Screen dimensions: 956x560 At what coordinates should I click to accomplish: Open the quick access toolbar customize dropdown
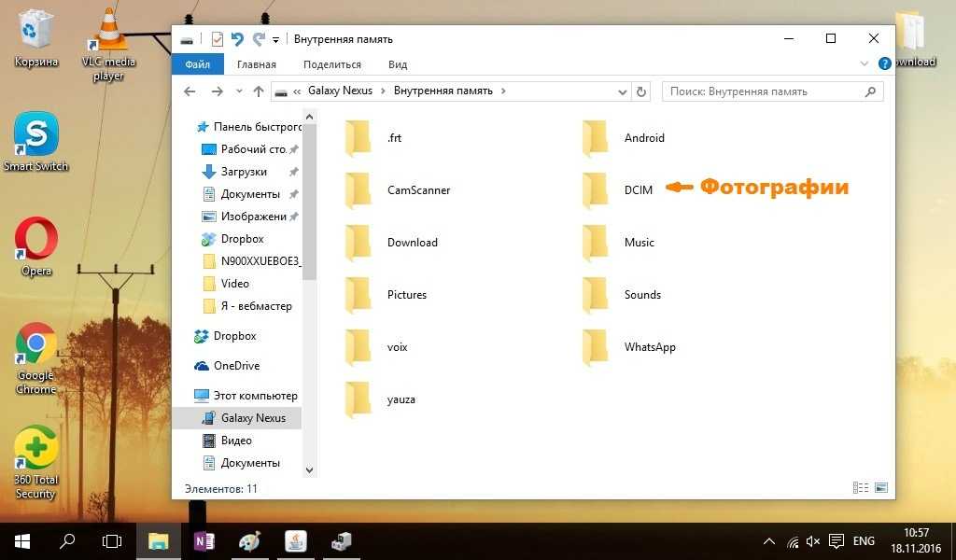(275, 40)
